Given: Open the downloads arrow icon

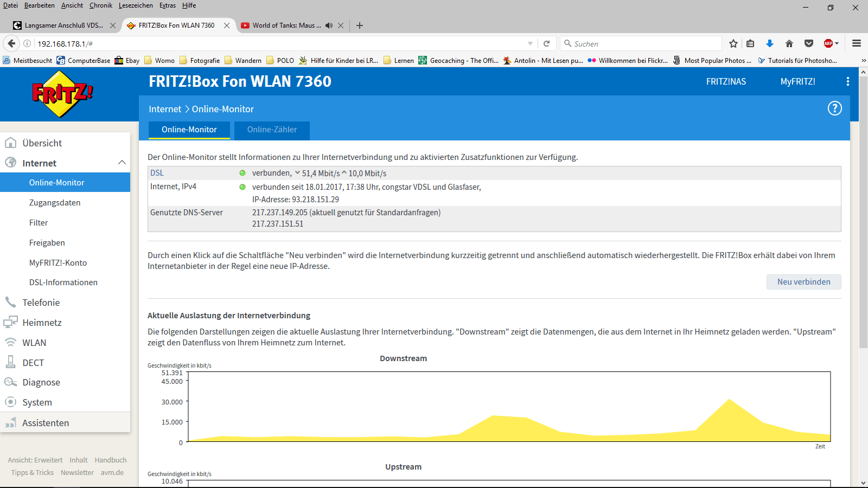Looking at the screenshot, I should [769, 43].
